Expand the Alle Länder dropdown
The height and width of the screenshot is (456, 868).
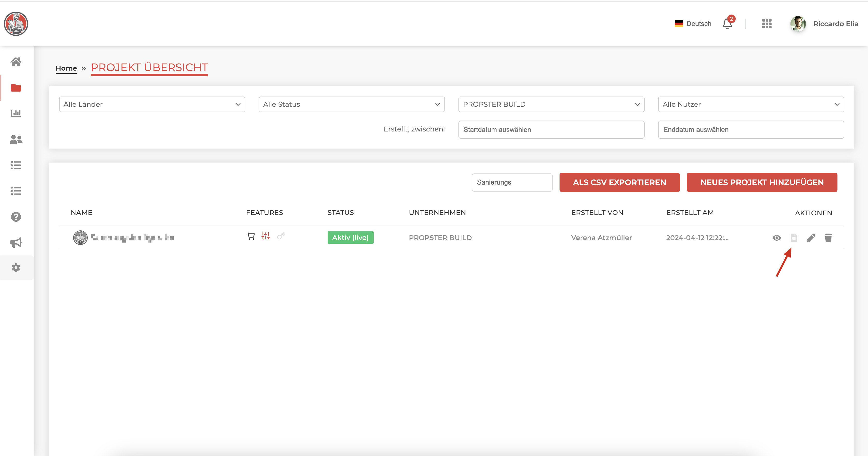(152, 105)
